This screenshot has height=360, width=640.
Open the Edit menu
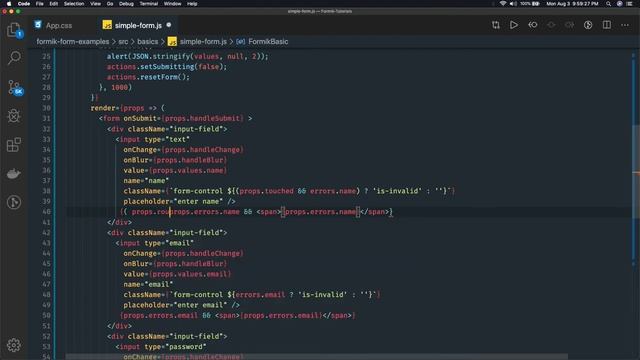click(x=53, y=4)
